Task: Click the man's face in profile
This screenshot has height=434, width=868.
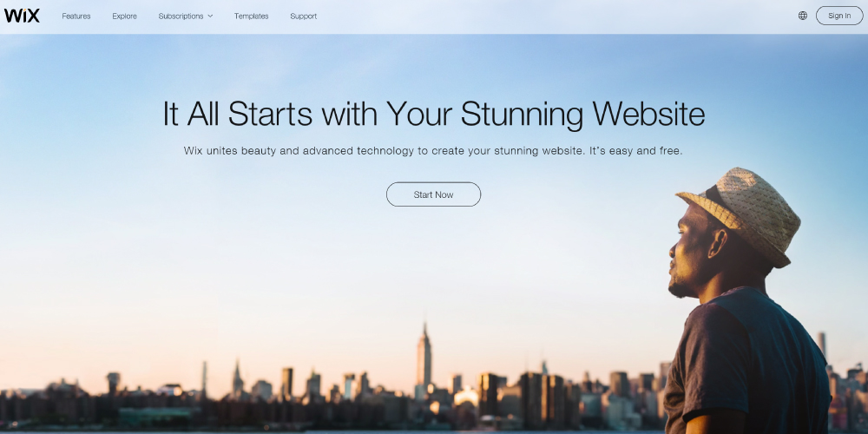Action: point(687,249)
